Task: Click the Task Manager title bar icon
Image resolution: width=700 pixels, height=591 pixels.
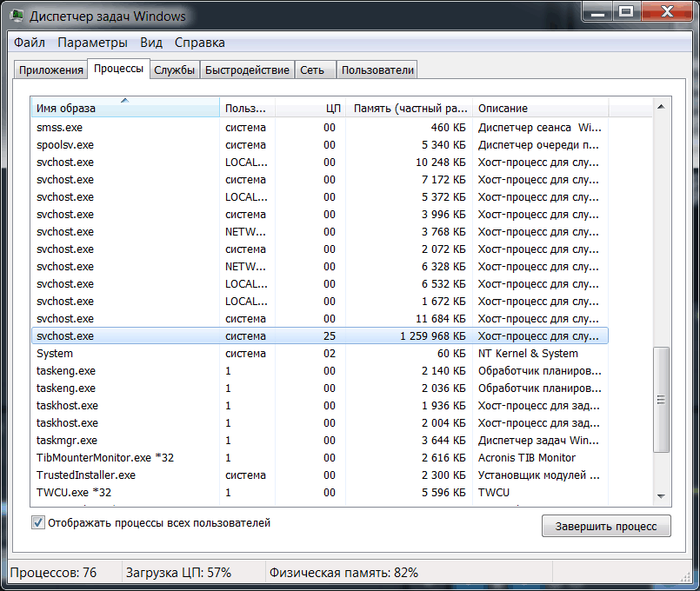Action: click(x=17, y=16)
